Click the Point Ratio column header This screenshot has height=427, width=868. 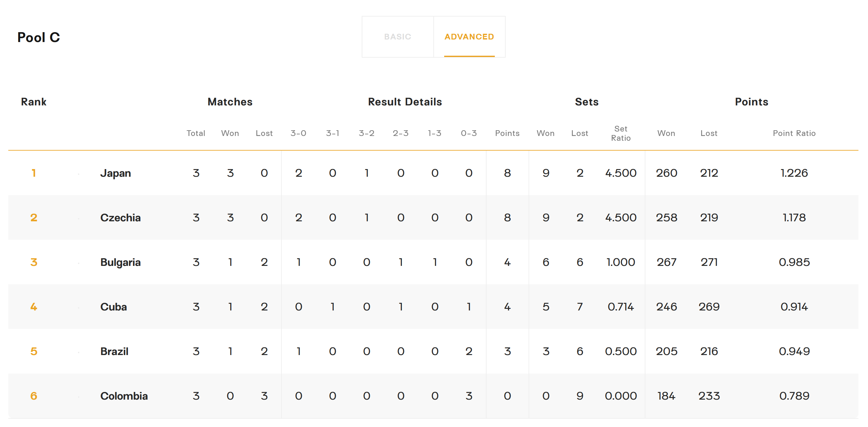793,133
